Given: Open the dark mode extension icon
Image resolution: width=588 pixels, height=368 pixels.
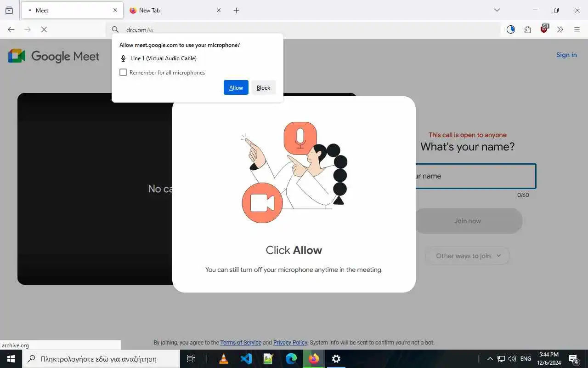Looking at the screenshot, I should [x=511, y=29].
